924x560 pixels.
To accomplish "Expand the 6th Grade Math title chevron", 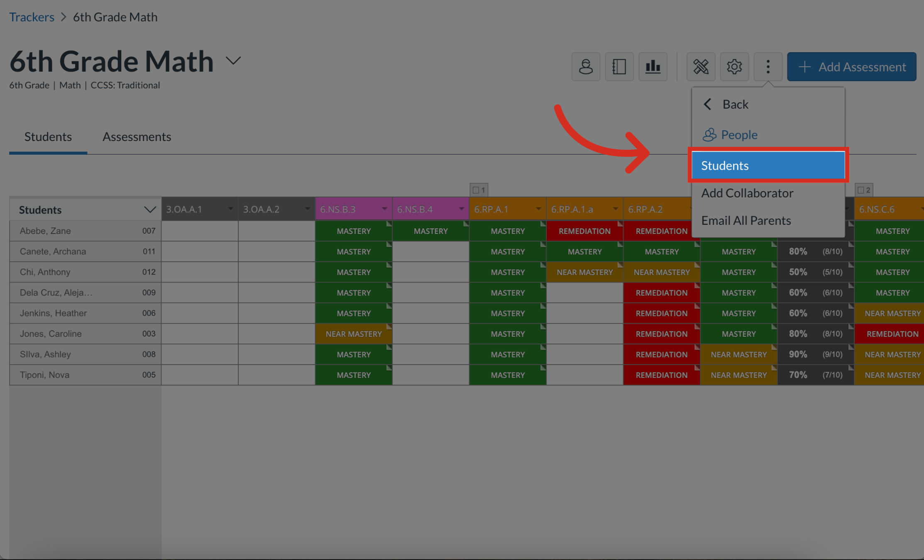I will (233, 61).
